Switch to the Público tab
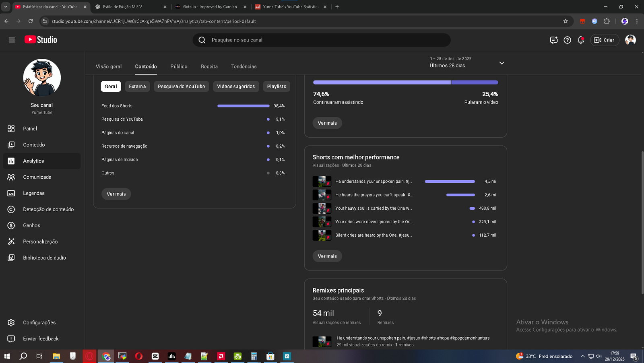This screenshot has height=363, width=644. pyautogui.click(x=179, y=66)
